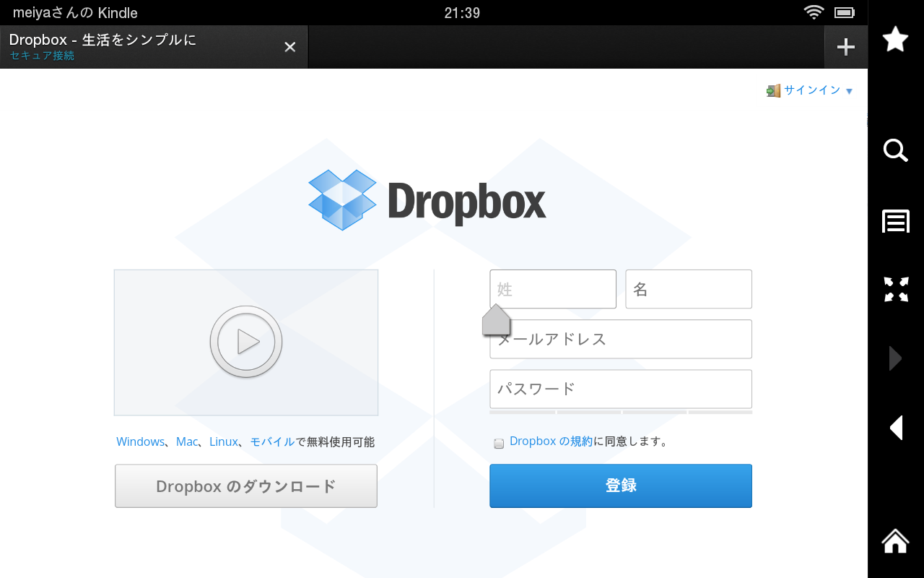Focus the 名 first name field

tap(689, 289)
